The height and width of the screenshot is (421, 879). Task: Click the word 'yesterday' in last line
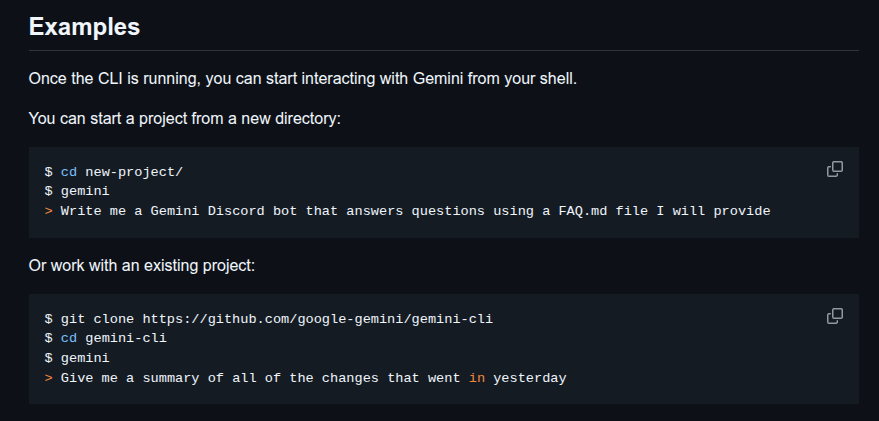tap(530, 378)
